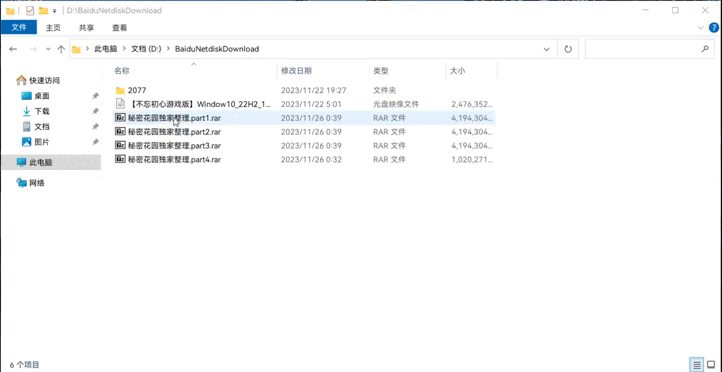Go up one folder level arrow
The width and height of the screenshot is (722, 372).
(x=61, y=49)
